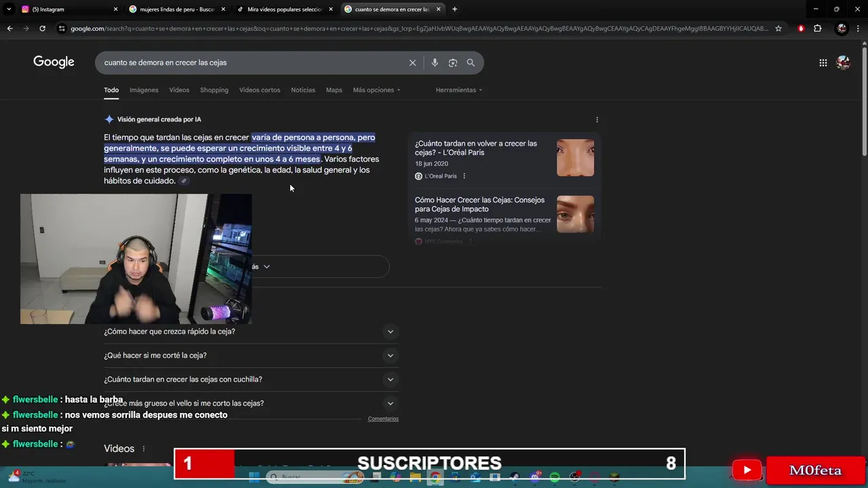Open 'Cómo Hacer Crecer las Cejas' result link
The height and width of the screenshot is (488, 868).
[x=480, y=204]
